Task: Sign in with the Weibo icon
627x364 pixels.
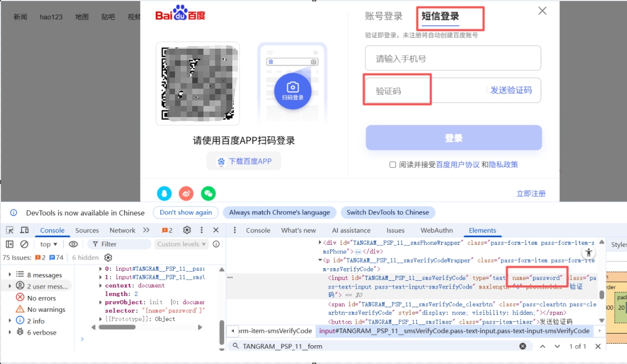Action: [186, 193]
